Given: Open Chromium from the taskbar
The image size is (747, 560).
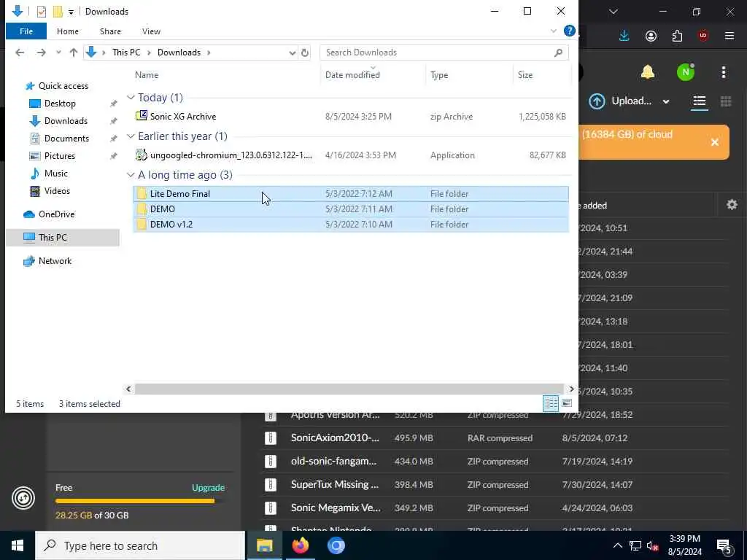Looking at the screenshot, I should (x=336, y=545).
